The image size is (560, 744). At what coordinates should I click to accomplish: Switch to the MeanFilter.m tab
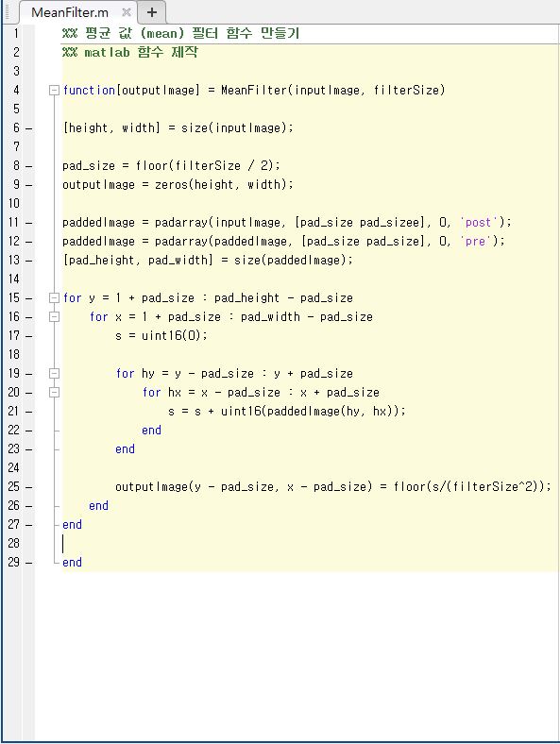point(69,12)
